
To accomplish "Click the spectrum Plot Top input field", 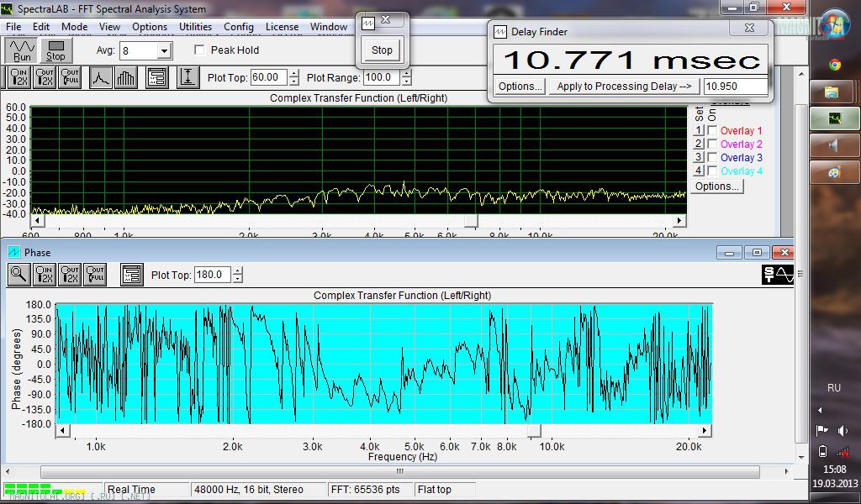I will (x=269, y=77).
